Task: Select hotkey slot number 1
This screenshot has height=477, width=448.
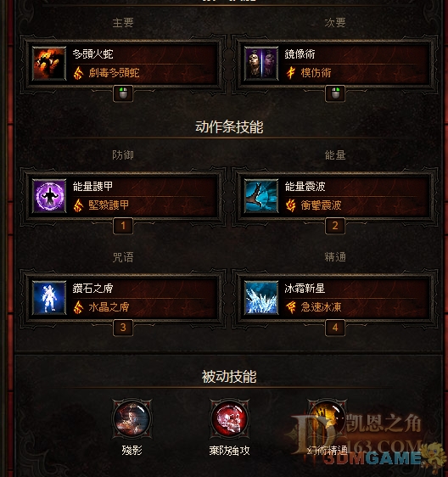Action: 123,226
